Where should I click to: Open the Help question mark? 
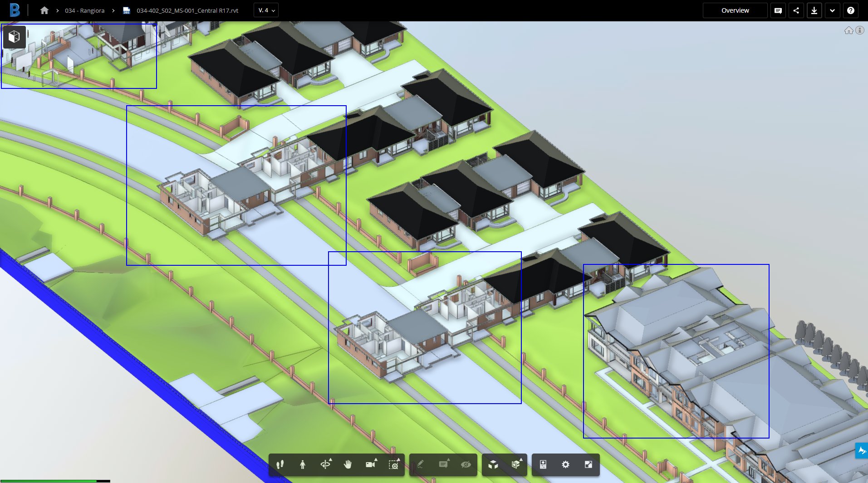(x=851, y=10)
